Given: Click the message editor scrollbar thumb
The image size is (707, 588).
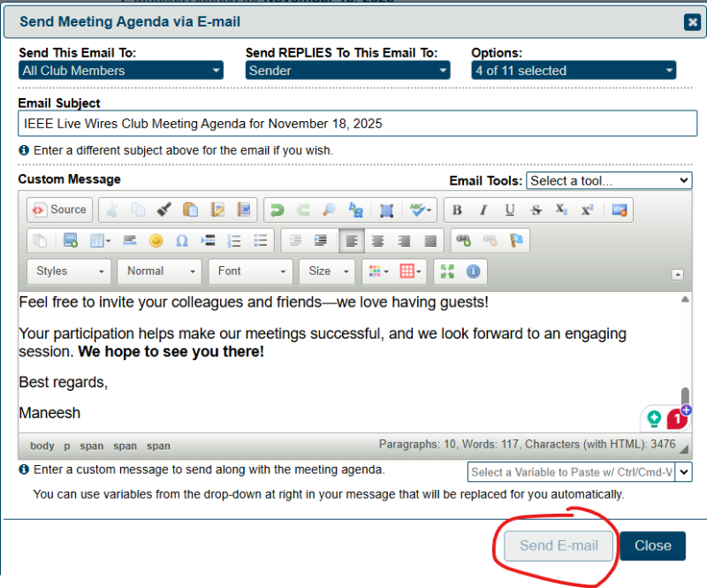Looking at the screenshot, I should coord(685,395).
